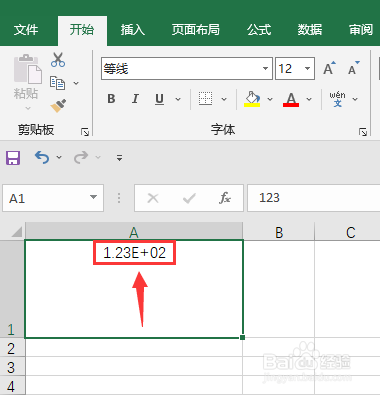This screenshot has height=395, width=380.
Task: Select row 1 header
Action: coord(12,289)
